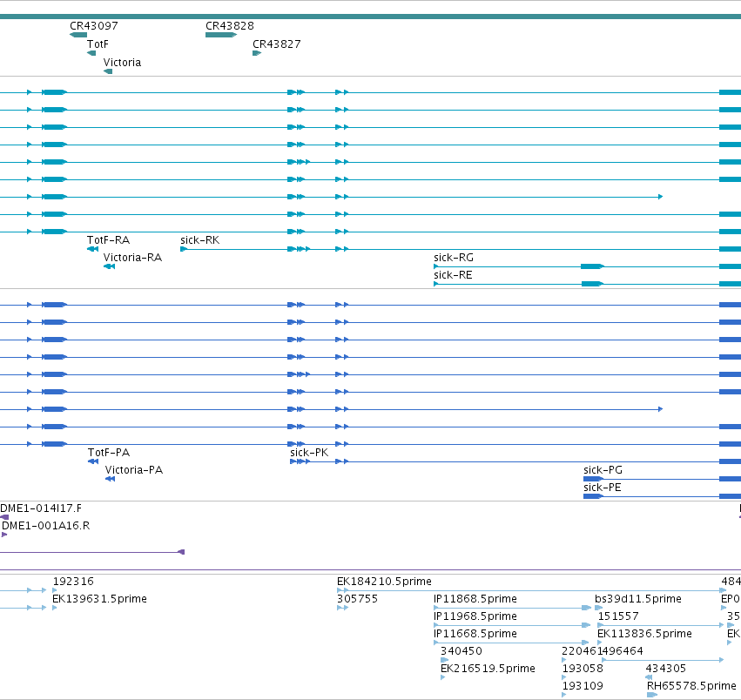741x700 pixels.
Task: Click the sick-RK transcript label
Action: [200, 240]
